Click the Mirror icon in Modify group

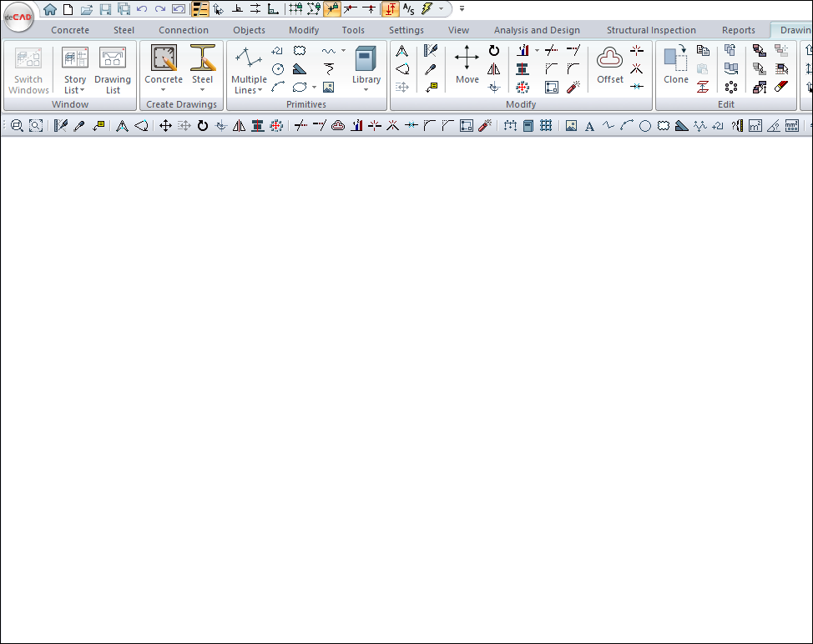coord(494,69)
